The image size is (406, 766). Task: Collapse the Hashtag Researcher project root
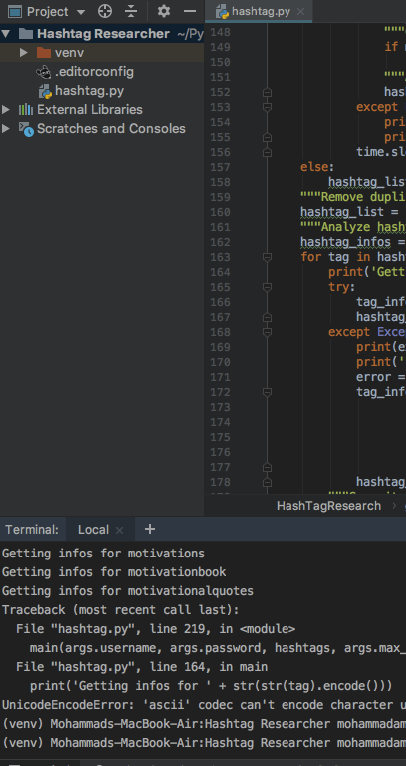[x=6, y=34]
